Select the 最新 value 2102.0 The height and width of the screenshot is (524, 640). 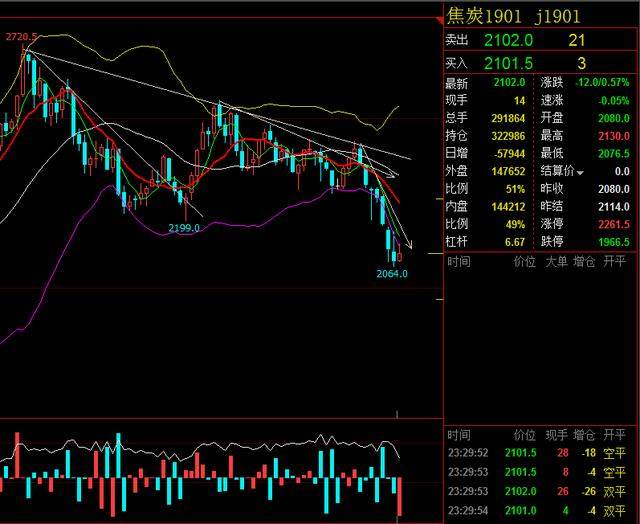(509, 82)
